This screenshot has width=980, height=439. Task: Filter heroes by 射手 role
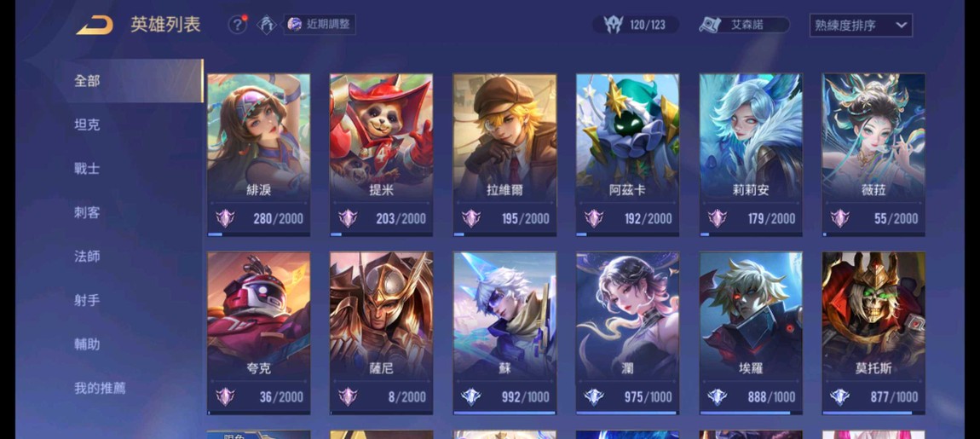click(87, 300)
